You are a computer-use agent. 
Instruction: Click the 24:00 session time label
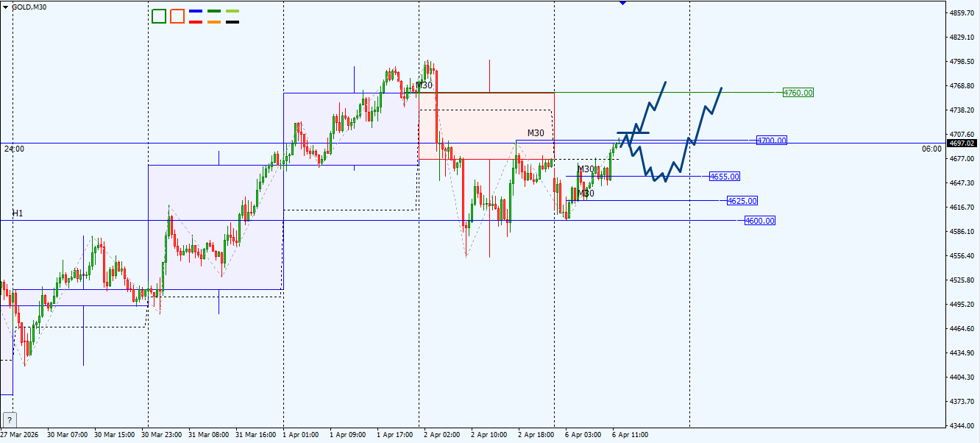pyautogui.click(x=14, y=149)
